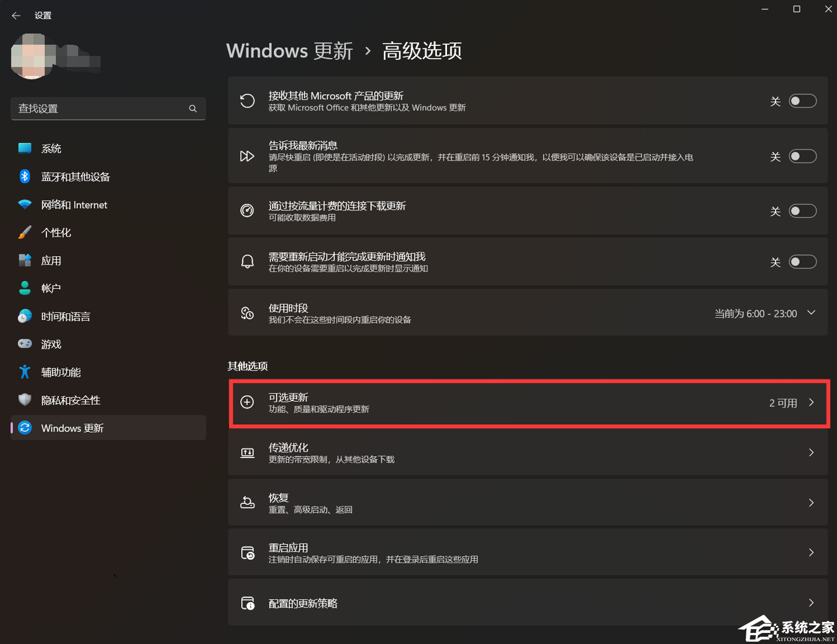The width and height of the screenshot is (837, 644).
Task: Click the search magnifier icon
Action: click(193, 109)
